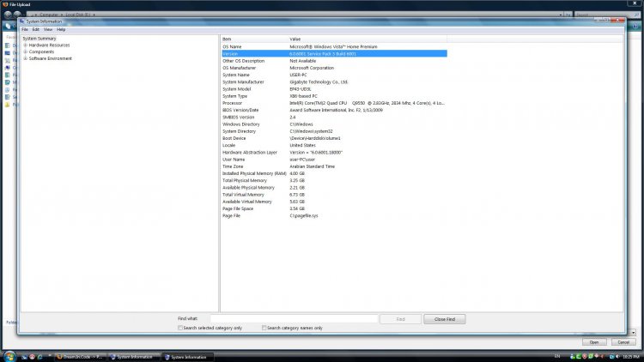Click the C:\pagefile.sys value
Image resolution: width=644 pixels, height=362 pixels.
[303, 215]
